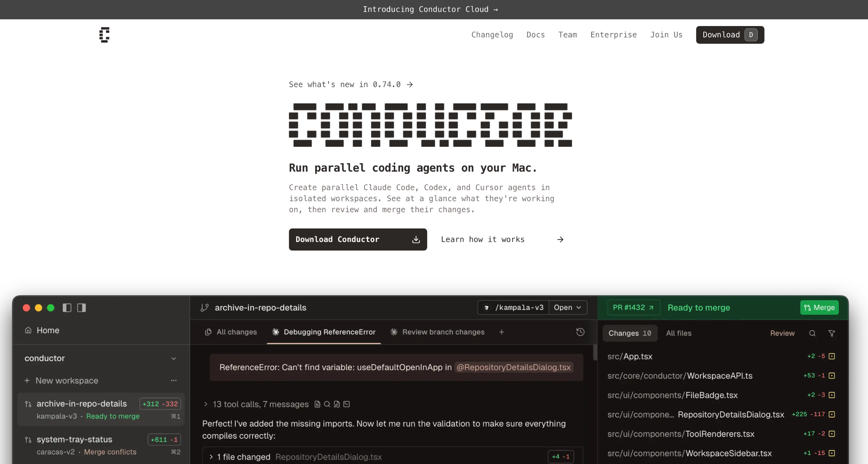The height and width of the screenshot is (464, 868).
Task: Click the Download Conductor button
Action: [358, 239]
